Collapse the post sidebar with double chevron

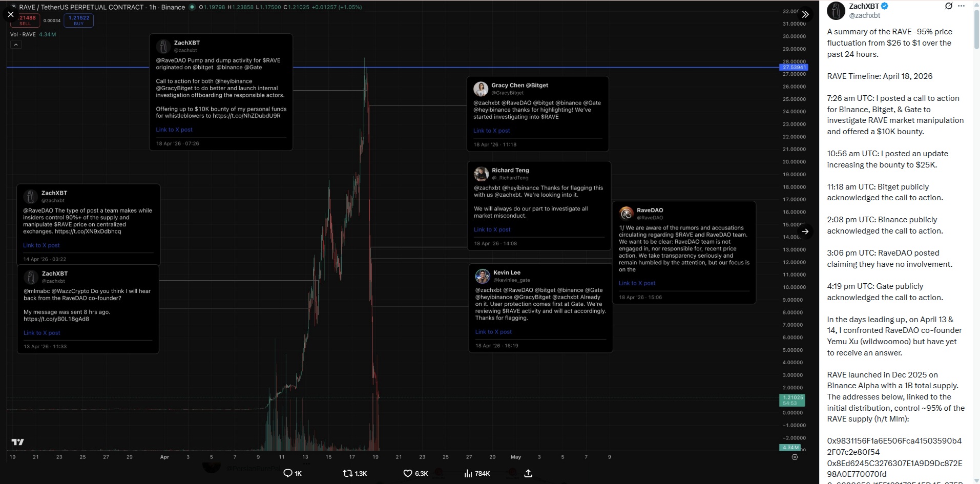tap(805, 14)
